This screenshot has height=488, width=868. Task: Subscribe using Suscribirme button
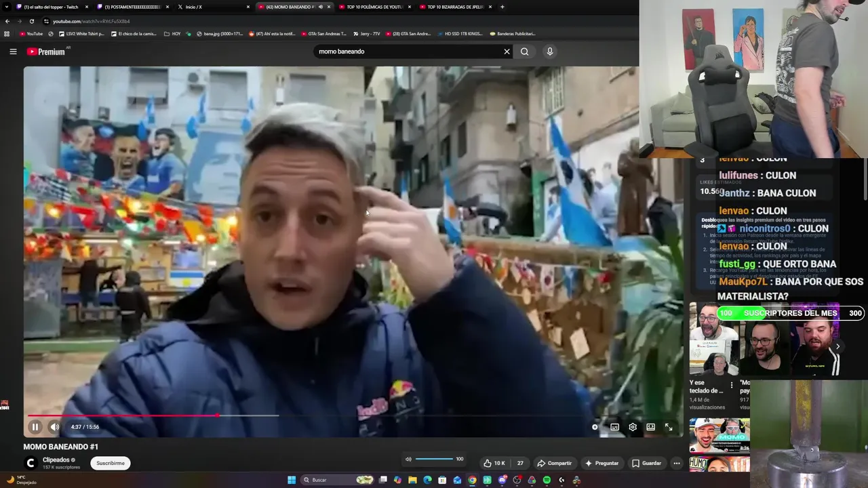coord(111,463)
